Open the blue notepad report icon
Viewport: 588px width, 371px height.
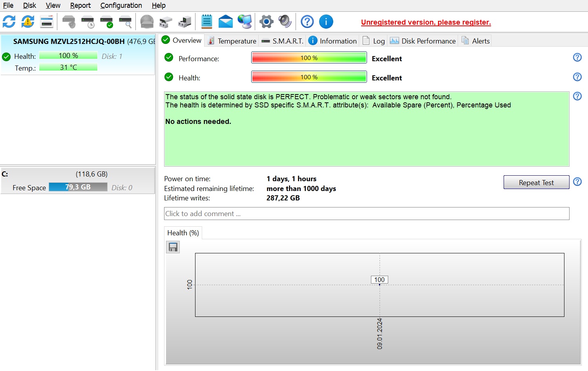click(x=206, y=22)
